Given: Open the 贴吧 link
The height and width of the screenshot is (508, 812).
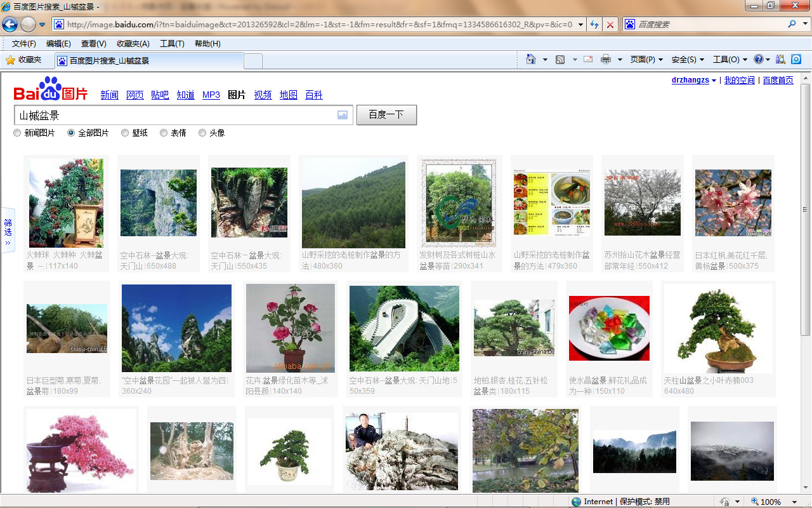Looking at the screenshot, I should tap(160, 95).
